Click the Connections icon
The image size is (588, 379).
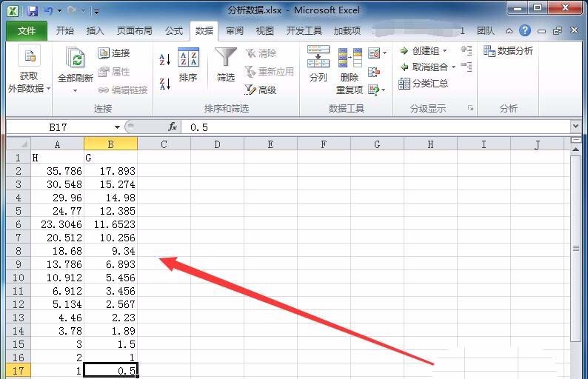pos(103,53)
